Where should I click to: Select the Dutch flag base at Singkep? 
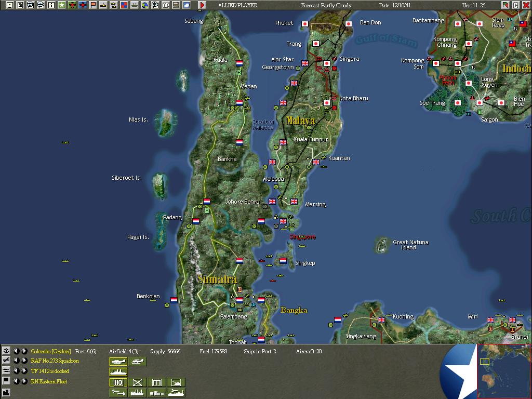pyautogui.click(x=283, y=261)
